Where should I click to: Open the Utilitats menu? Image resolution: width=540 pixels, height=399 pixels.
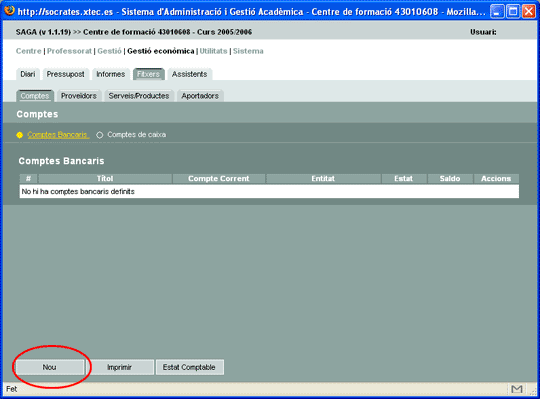coord(214,51)
